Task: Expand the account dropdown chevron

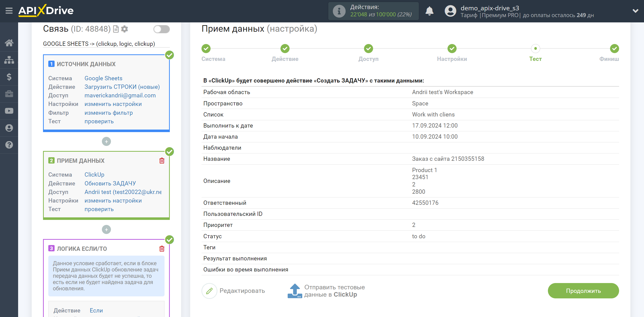Action: pos(635,11)
